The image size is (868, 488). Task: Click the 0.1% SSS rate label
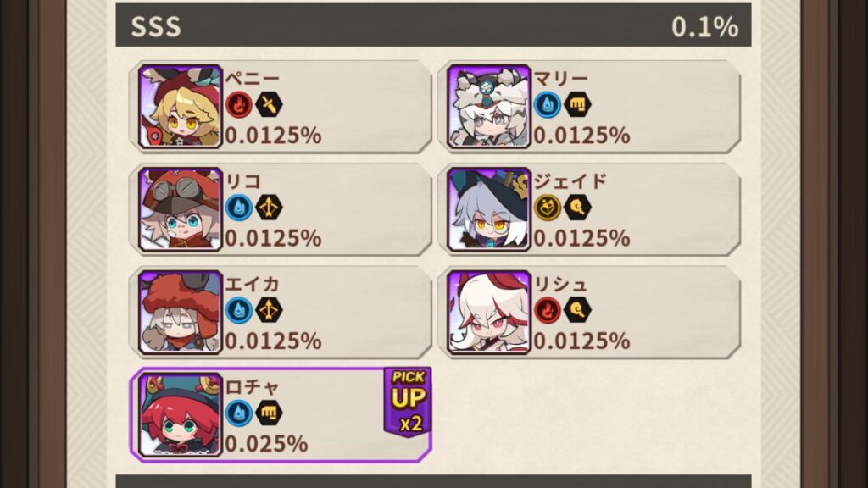(x=704, y=26)
